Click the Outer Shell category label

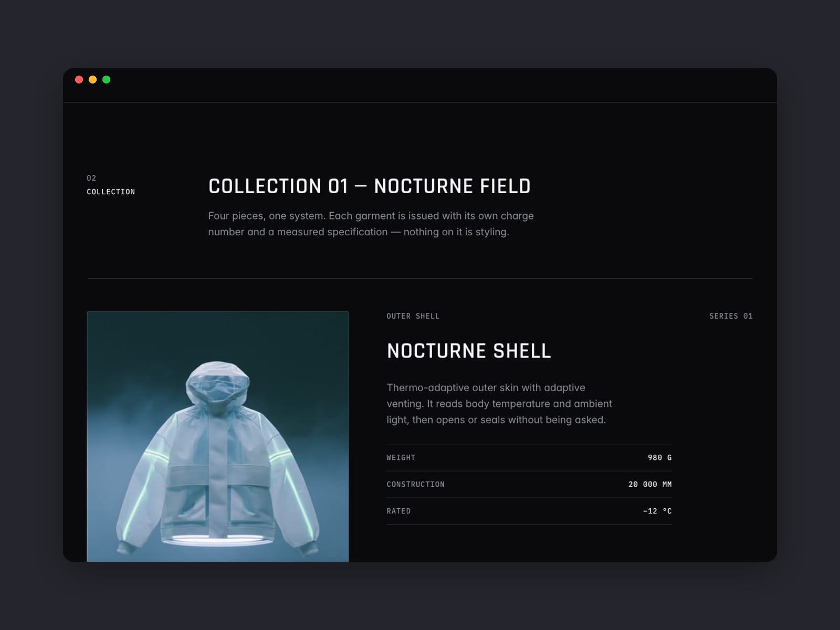click(413, 316)
